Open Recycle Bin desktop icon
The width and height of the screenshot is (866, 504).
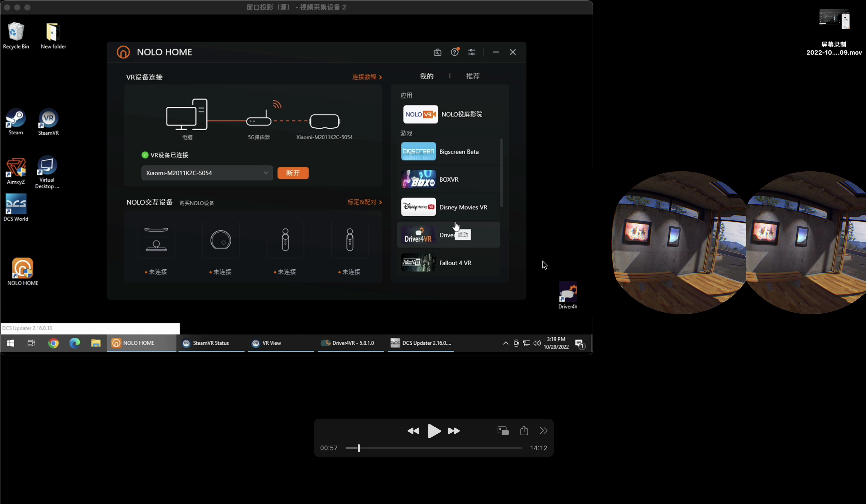tap(16, 36)
